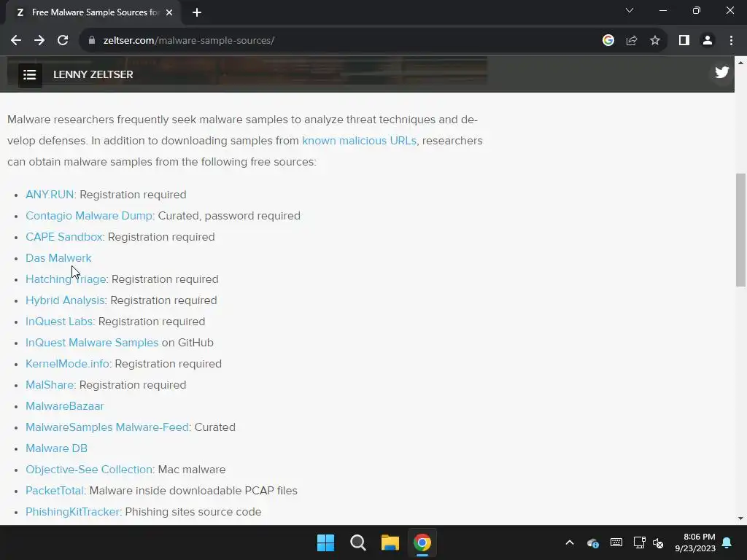Open the Chrome profile avatar
747x560 pixels.
[708, 41]
